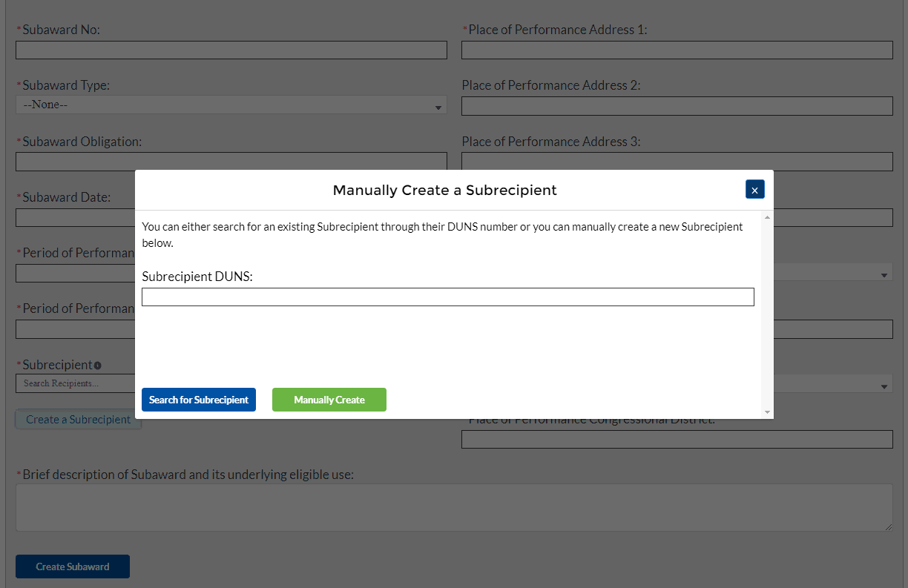908x588 pixels.
Task: Click into Place of Performance Address 1 field
Action: pyautogui.click(x=677, y=50)
